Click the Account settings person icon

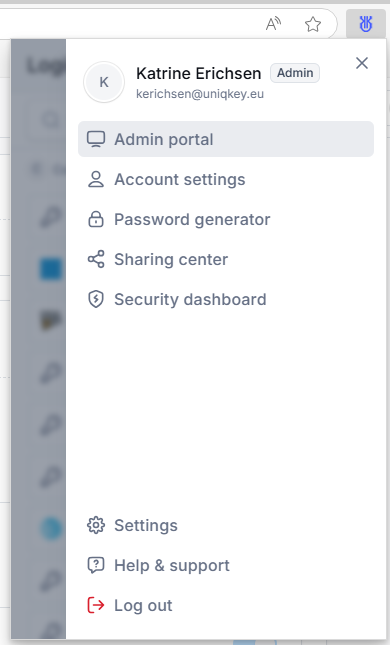[x=96, y=179]
